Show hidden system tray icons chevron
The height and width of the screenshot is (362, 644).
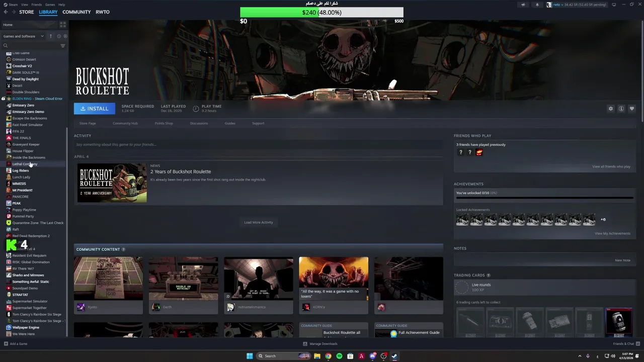coord(580,356)
